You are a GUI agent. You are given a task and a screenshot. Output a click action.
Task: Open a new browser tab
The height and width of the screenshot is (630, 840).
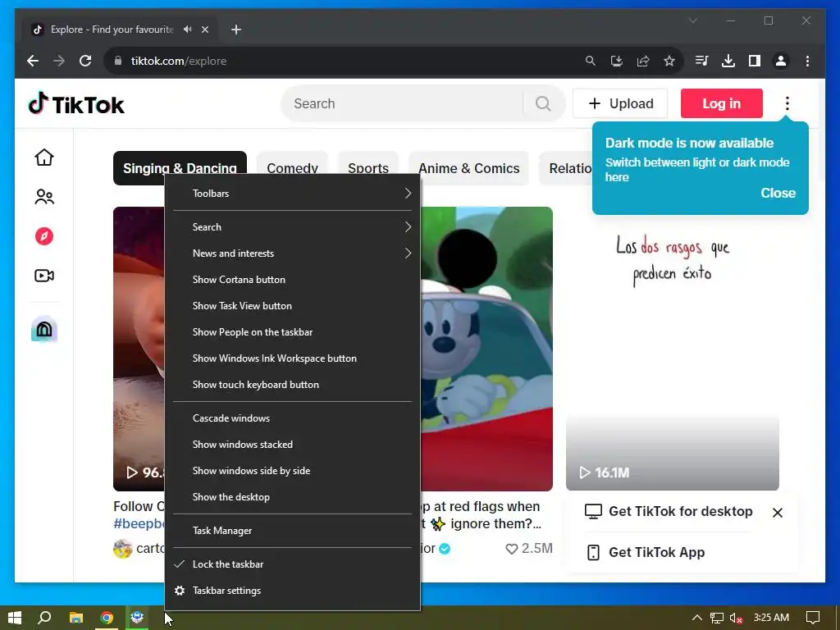pos(236,30)
